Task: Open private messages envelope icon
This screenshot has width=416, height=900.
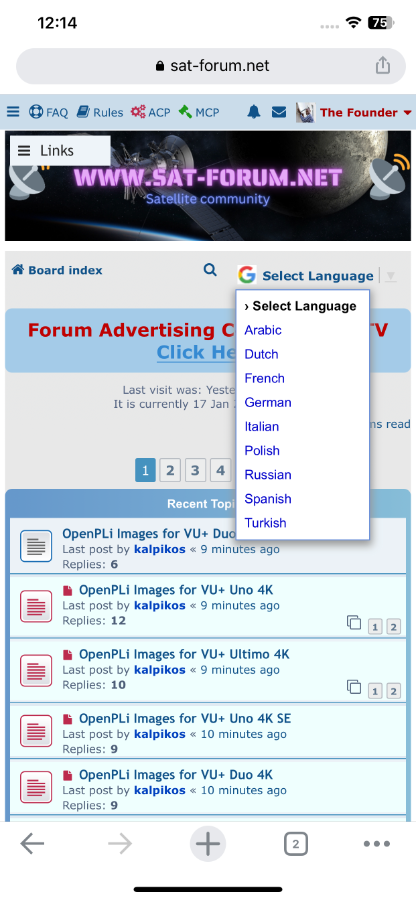Action: (279, 112)
